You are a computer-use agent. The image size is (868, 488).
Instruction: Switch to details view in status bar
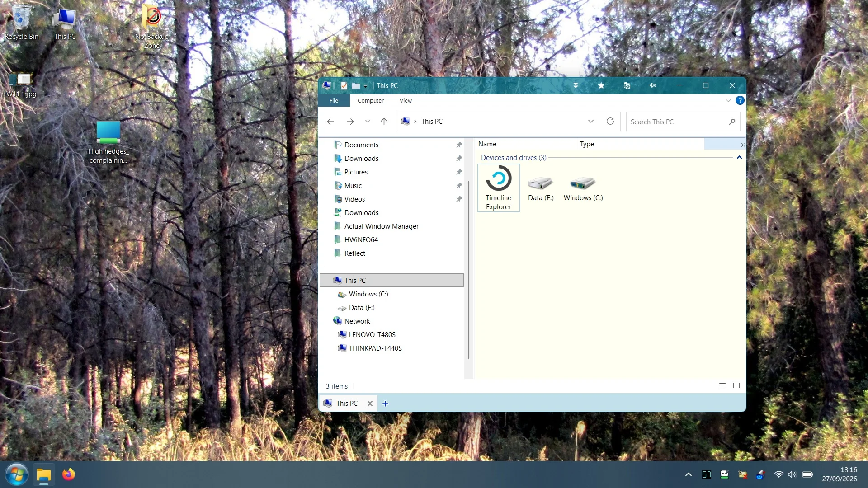point(722,386)
